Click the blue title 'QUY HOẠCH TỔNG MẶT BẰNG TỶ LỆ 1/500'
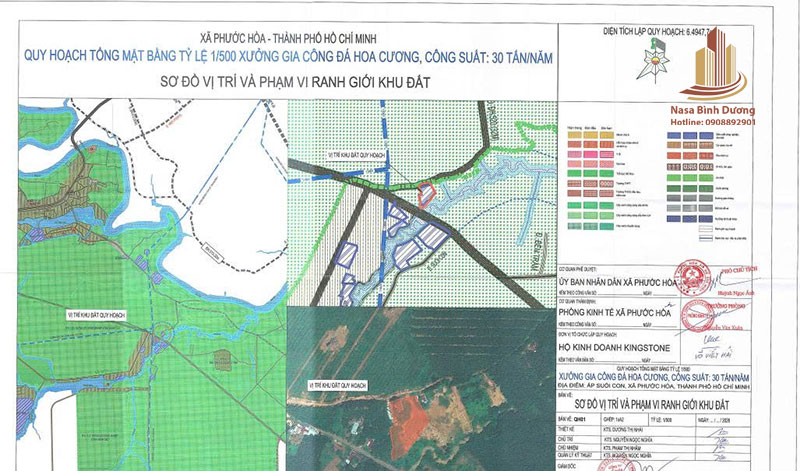Screen dimensions: 800x471 130,56
